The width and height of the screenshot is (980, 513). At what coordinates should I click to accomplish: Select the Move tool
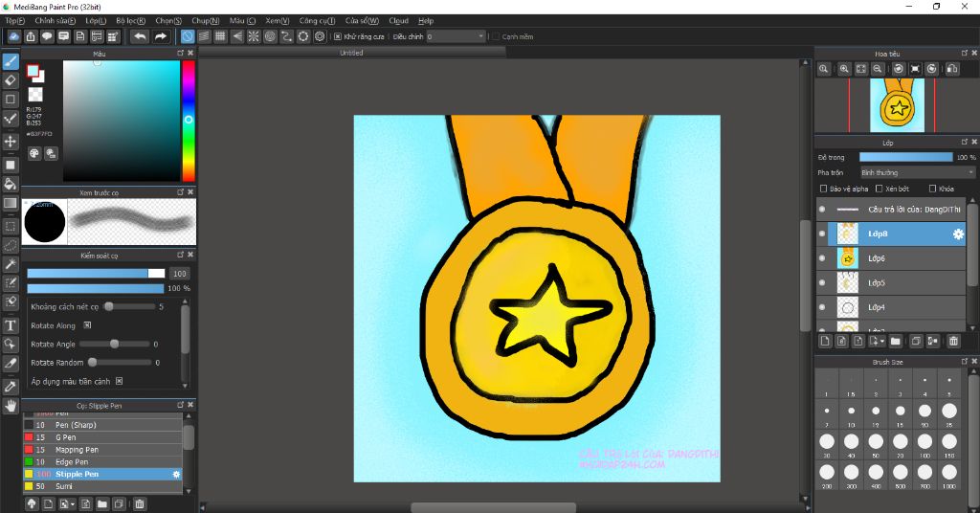pos(11,142)
